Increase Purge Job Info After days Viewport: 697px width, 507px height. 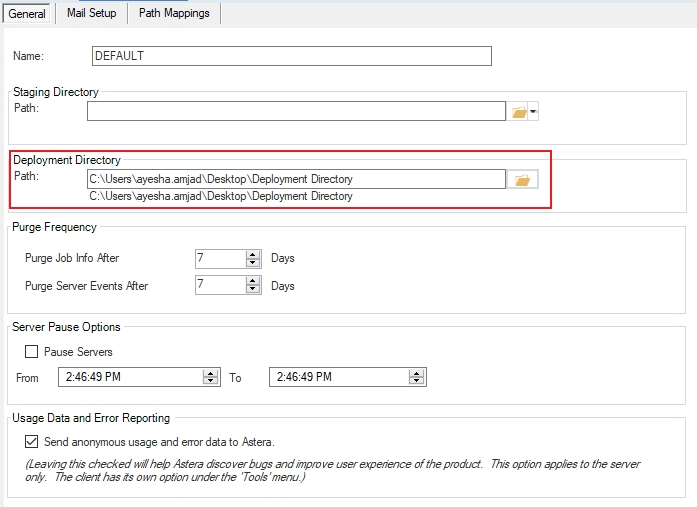point(253,253)
